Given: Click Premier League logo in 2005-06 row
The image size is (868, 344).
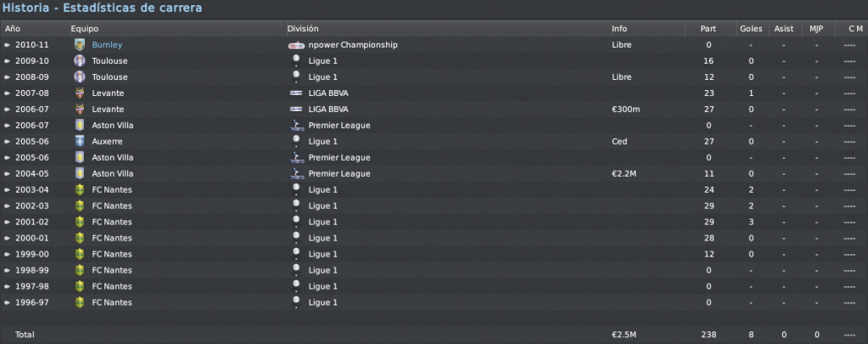Looking at the screenshot, I should (296, 158).
